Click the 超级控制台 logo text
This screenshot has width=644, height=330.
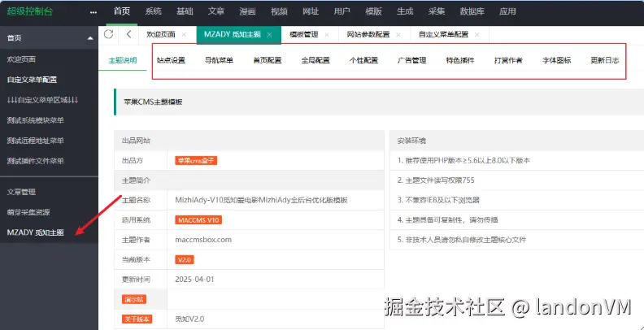tap(29, 11)
